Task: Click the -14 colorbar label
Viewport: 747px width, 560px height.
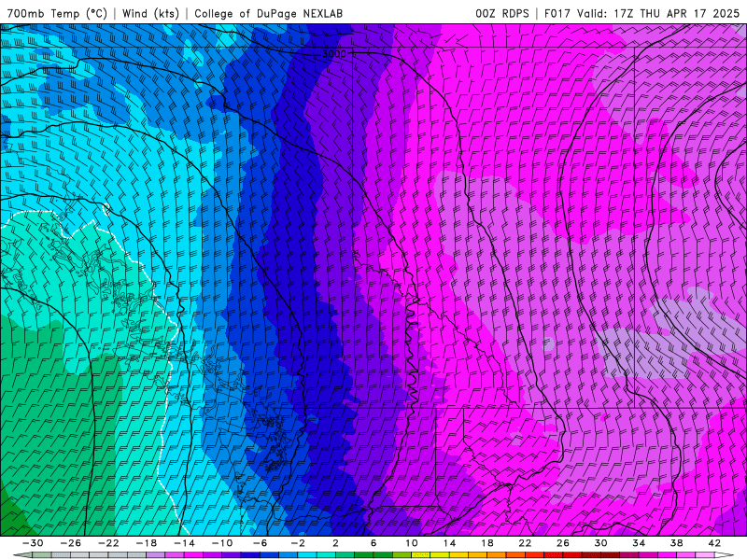Action: click(x=184, y=543)
